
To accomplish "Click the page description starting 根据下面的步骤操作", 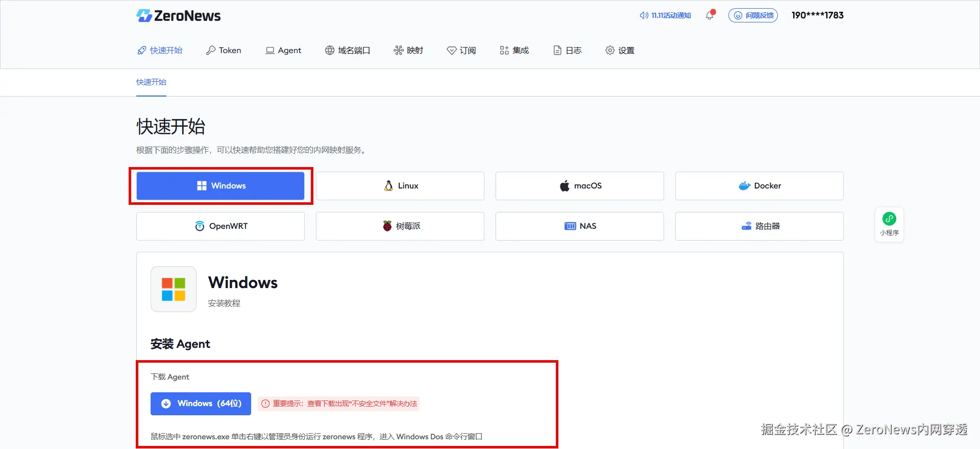I will (x=252, y=150).
